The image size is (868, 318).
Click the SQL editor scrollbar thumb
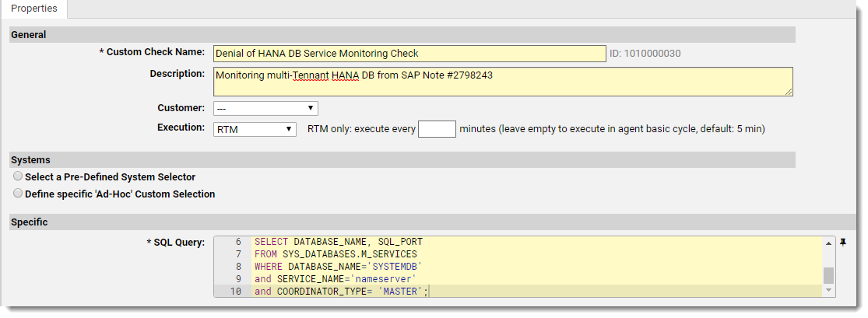point(829,275)
